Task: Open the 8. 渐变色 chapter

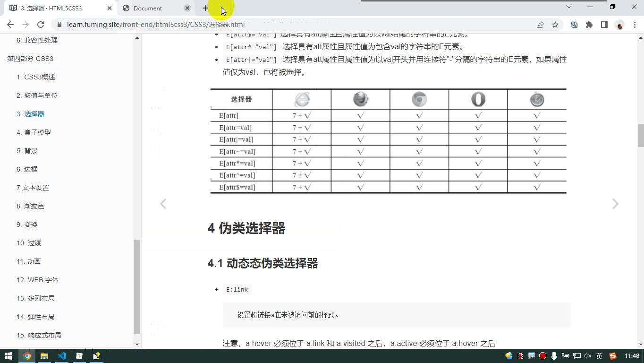Action: point(30,206)
